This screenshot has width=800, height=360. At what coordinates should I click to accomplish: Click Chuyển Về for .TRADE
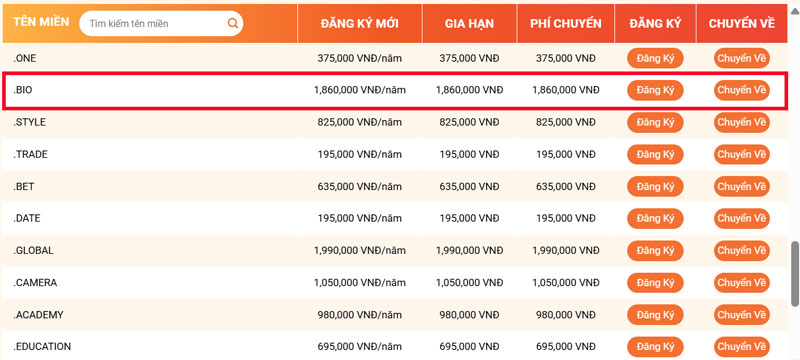click(741, 155)
